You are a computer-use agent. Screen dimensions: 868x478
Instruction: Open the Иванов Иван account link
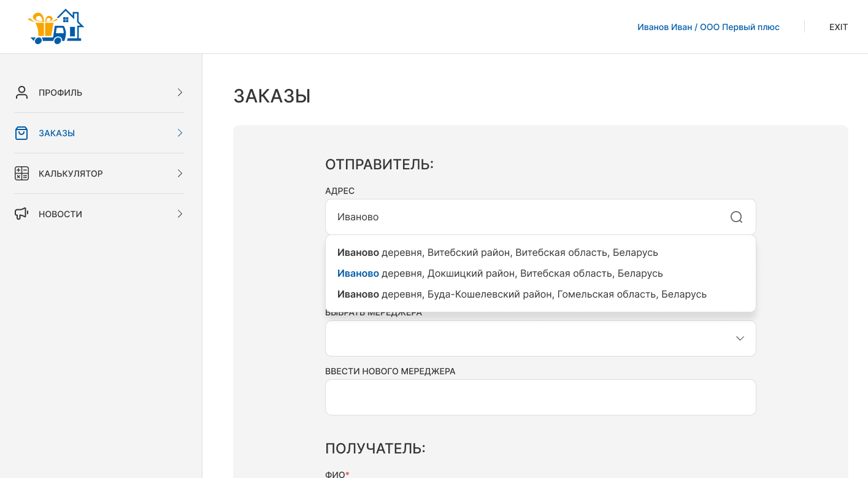tap(708, 27)
